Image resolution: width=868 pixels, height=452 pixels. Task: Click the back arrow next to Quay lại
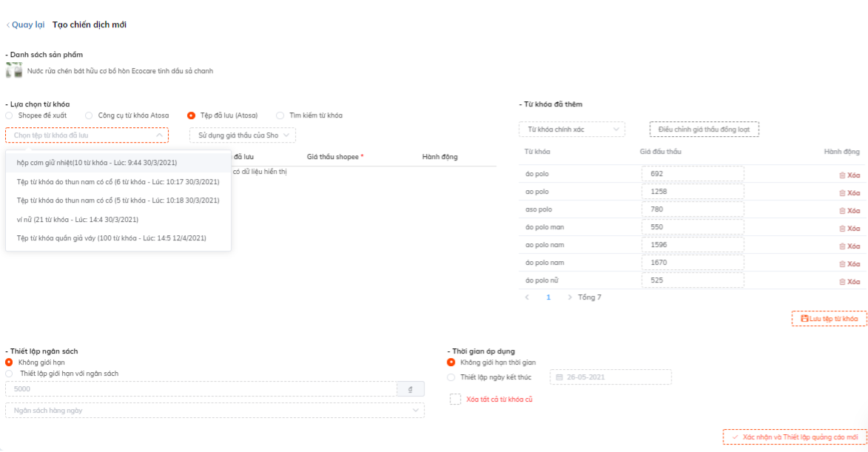(x=8, y=25)
